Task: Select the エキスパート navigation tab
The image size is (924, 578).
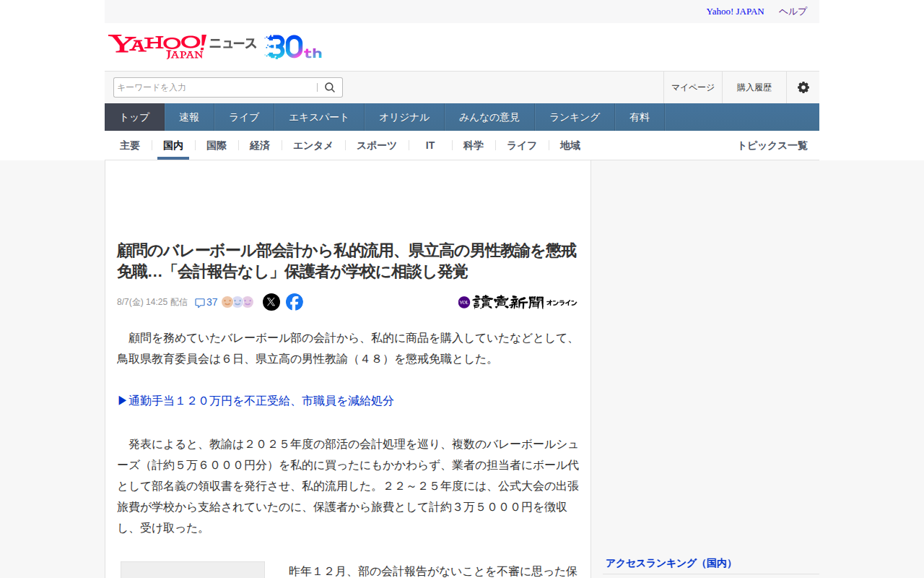Action: tap(319, 117)
